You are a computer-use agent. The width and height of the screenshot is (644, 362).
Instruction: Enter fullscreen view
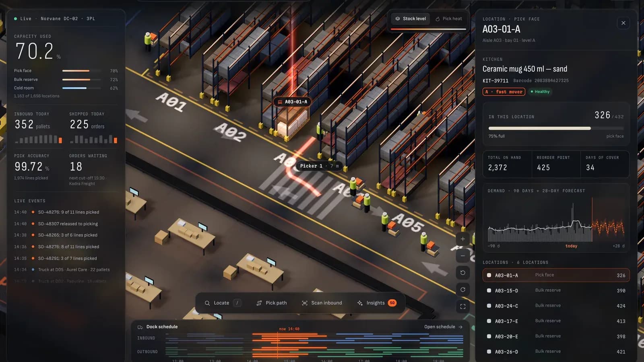coord(463,306)
